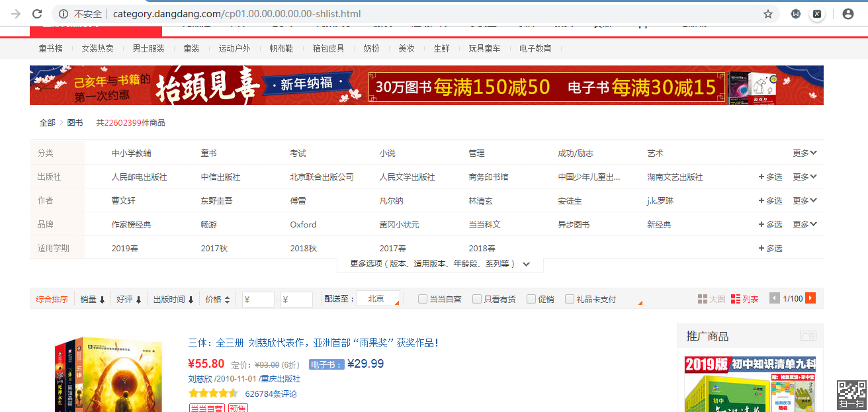Viewport: 868px width, 412px height.
Task: Sort by price 价格
Action: [x=218, y=300]
